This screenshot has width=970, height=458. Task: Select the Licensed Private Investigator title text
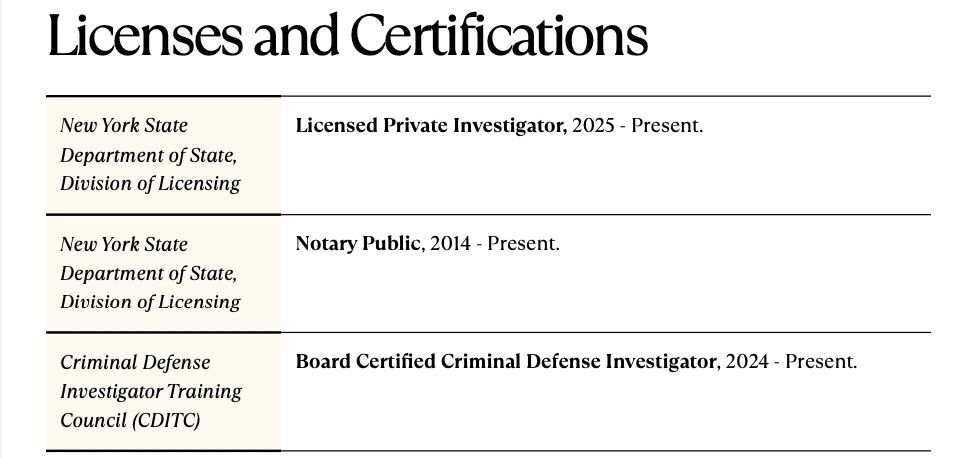[x=431, y=126]
